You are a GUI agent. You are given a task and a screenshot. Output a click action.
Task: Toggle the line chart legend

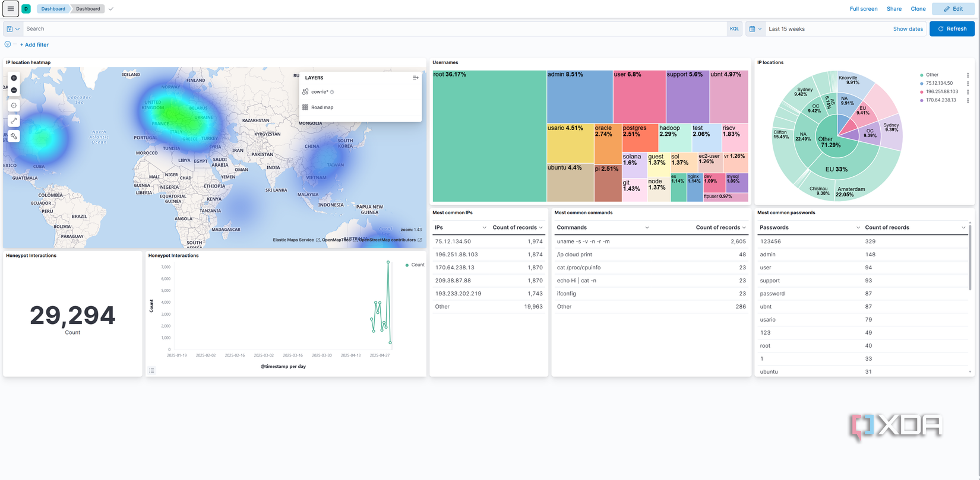point(152,370)
